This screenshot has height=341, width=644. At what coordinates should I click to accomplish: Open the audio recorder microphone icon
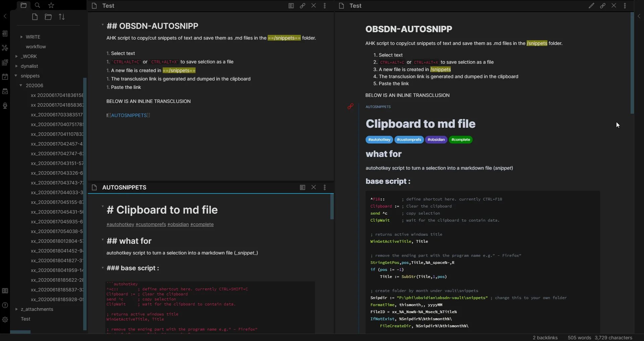(5, 106)
